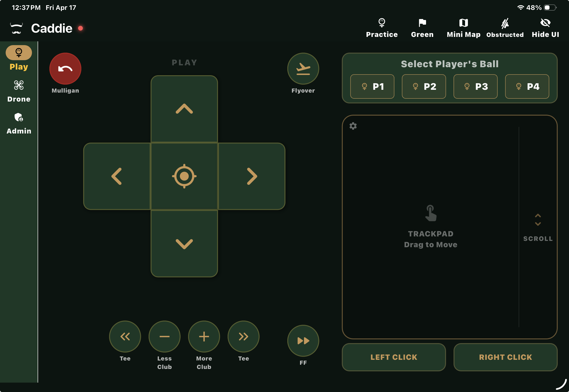Toggle Hide UI eye icon
This screenshot has height=392, width=569.
tap(545, 28)
